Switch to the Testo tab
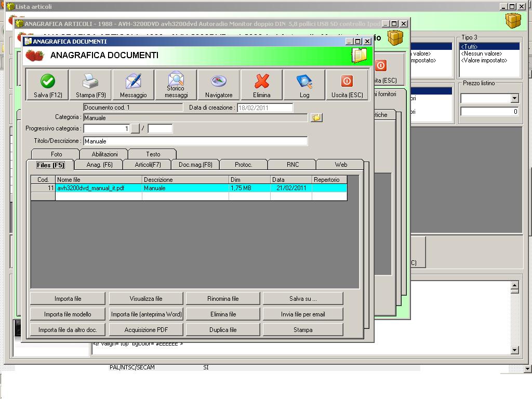532x399 pixels. pyautogui.click(x=153, y=154)
